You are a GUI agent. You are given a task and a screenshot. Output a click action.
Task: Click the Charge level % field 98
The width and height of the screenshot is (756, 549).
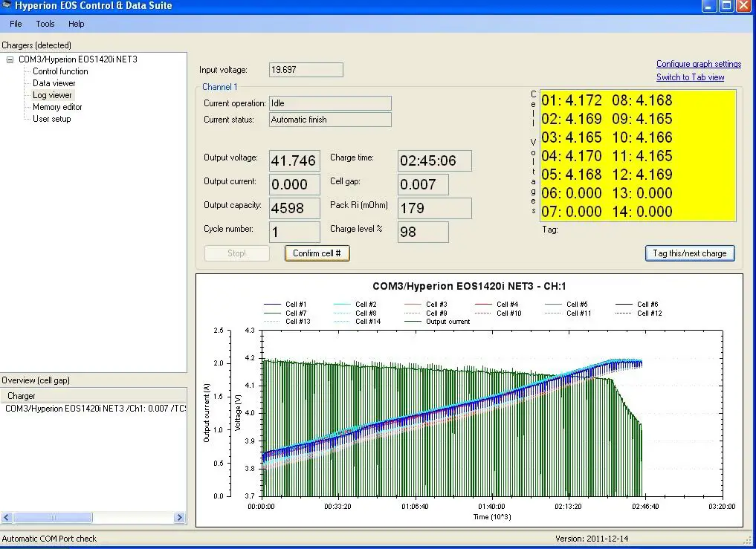pyautogui.click(x=423, y=232)
